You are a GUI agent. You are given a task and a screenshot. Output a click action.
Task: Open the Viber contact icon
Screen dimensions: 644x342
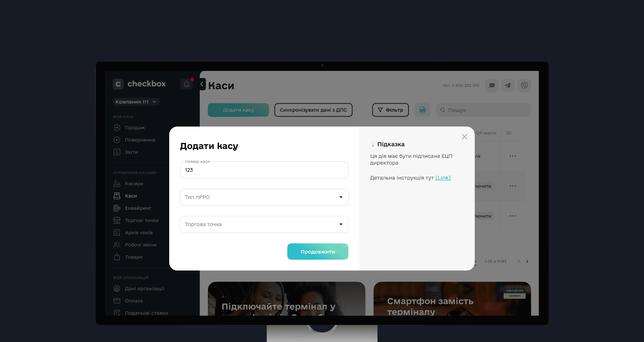[524, 85]
